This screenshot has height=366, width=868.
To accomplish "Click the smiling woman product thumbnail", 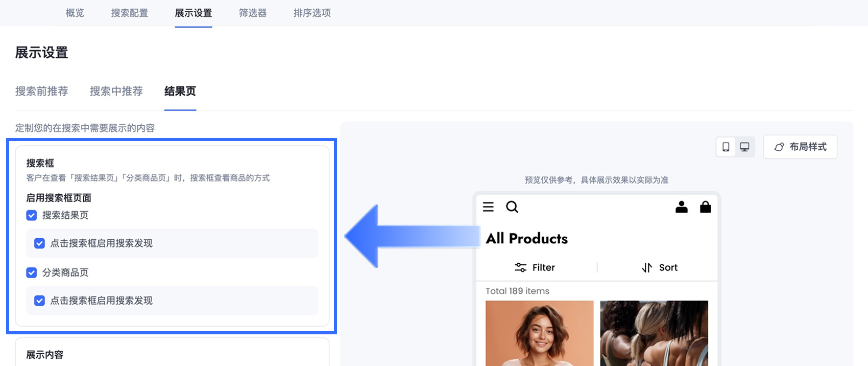I will (539, 332).
